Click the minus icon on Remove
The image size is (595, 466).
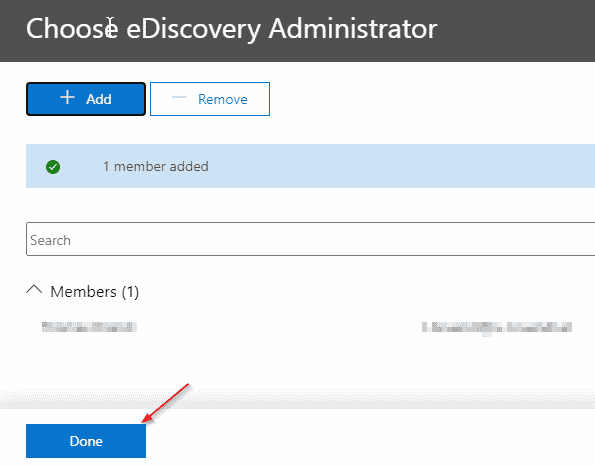coord(179,98)
